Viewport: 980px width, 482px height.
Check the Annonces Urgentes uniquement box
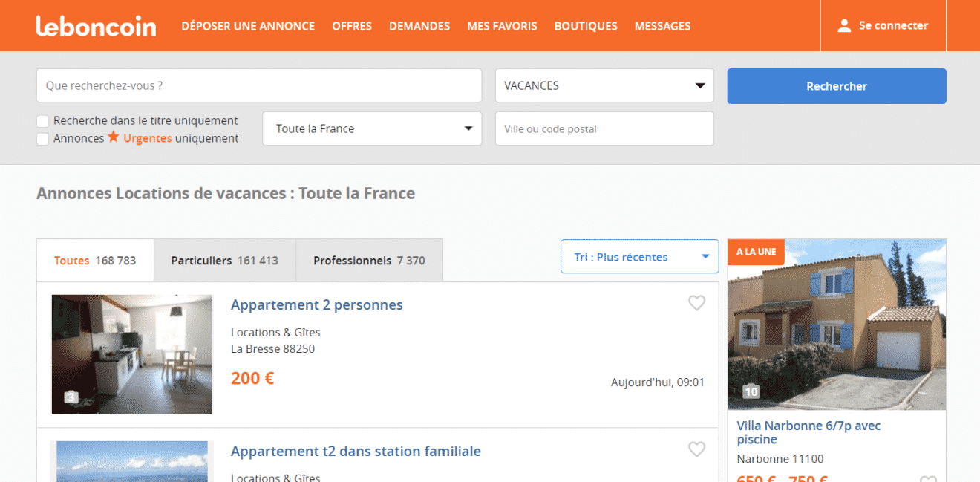tap(43, 139)
